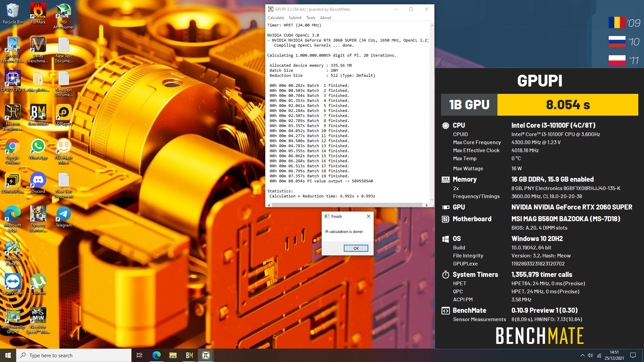
Task: Select LDMultiPlayer desktop icon
Action: pyautogui.click(x=13, y=183)
